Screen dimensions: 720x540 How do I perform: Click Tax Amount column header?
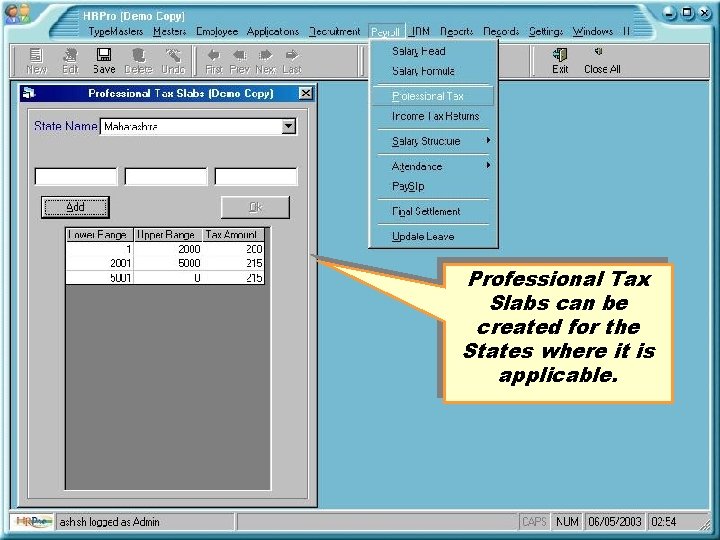233,235
